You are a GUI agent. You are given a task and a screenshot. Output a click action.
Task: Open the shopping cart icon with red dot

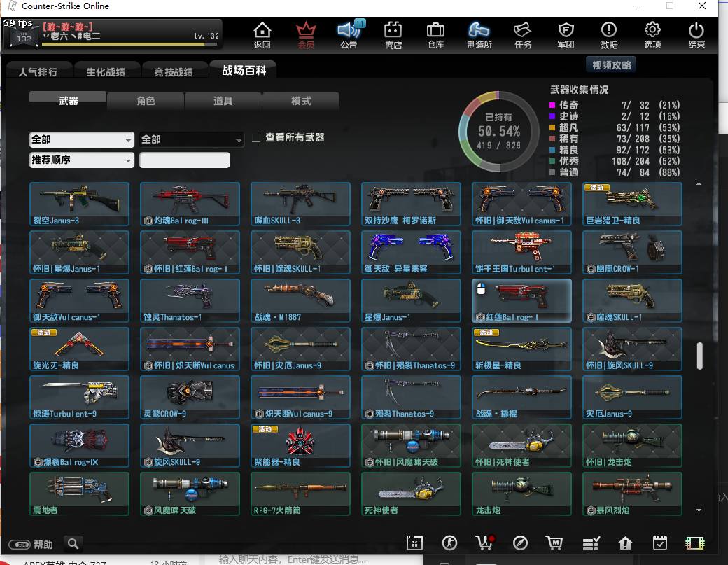[485, 543]
